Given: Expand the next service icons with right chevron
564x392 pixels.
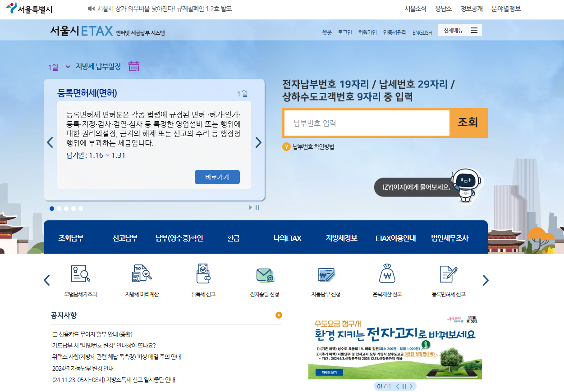Looking at the screenshot, I should coord(486,279).
